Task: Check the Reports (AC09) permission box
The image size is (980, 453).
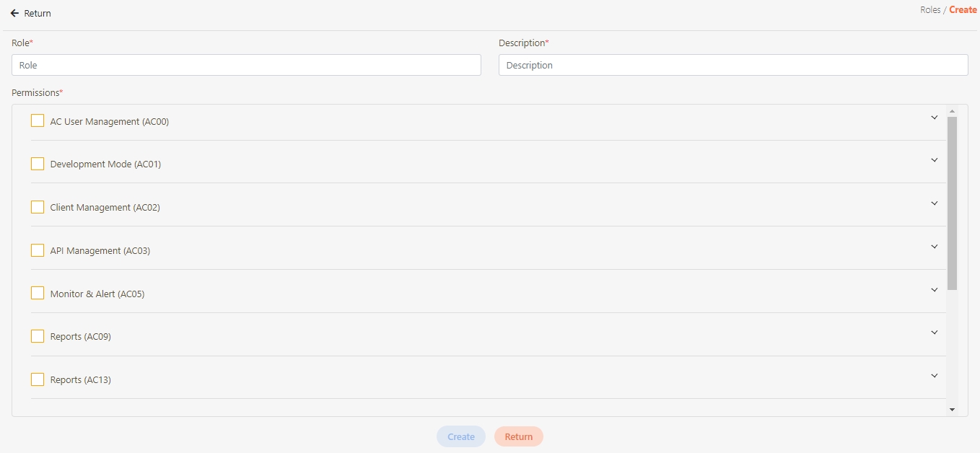Action: (38, 336)
